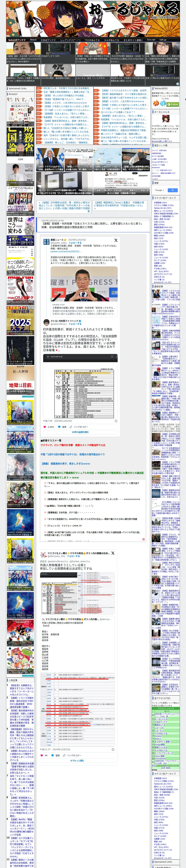This screenshot has width=186, height=868.
Task: Open ヌルポあんてな in the navigation bar
Action: 111,40
